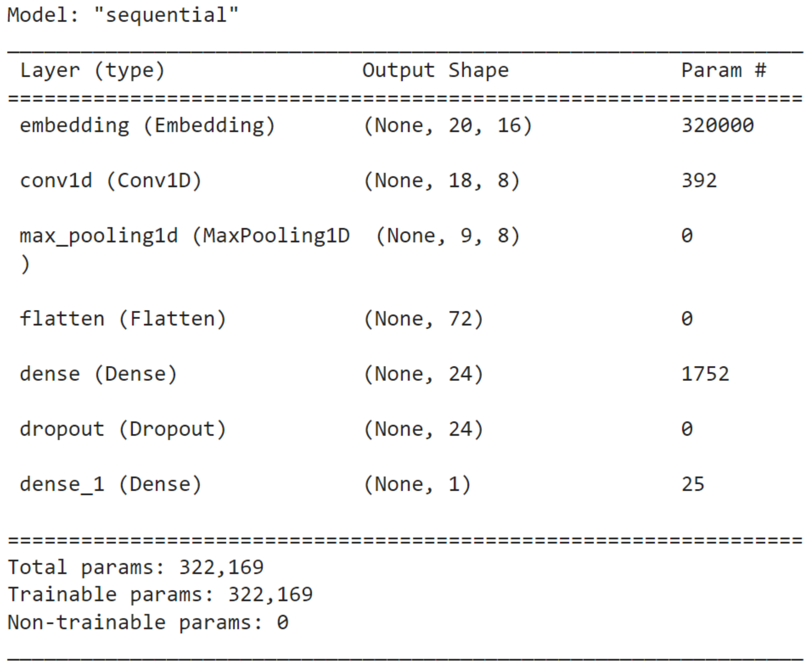Click the "Non-trainable params: 0" line
This screenshot has width=812, height=668.
click(148, 622)
